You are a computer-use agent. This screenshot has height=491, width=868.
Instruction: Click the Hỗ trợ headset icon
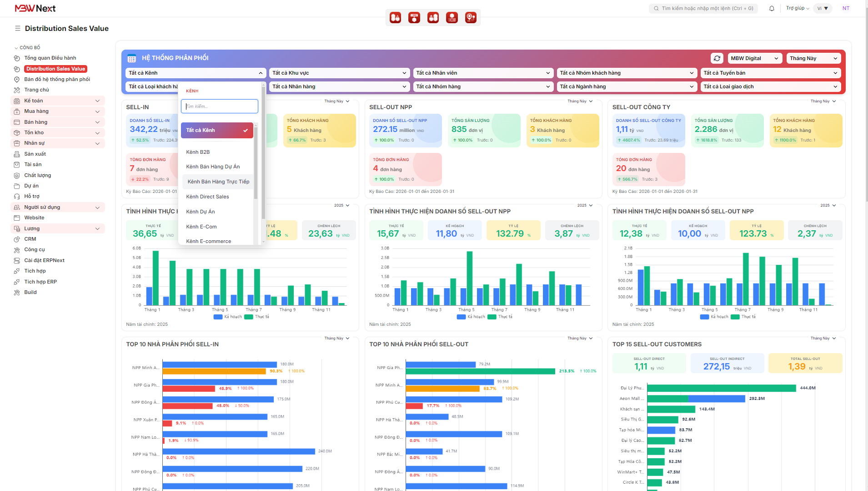coord(17,197)
